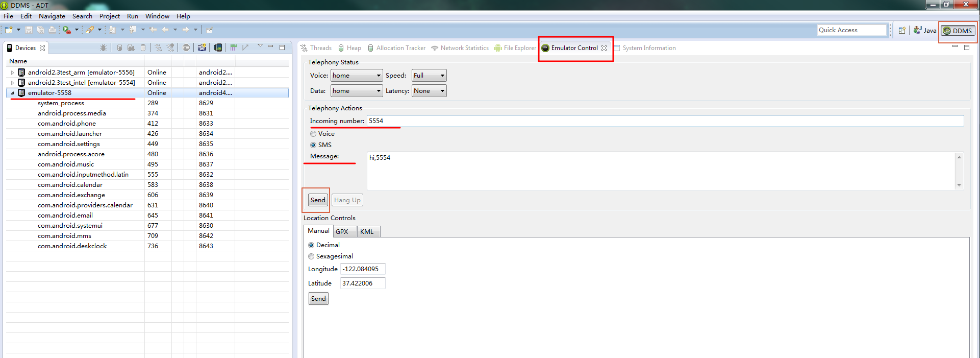Click the Dump HPROF file icon
This screenshot has height=358, width=980.
(131, 47)
